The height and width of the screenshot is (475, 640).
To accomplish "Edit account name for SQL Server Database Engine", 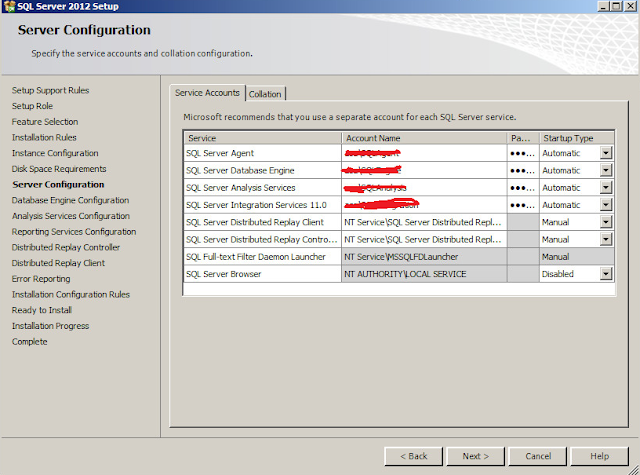I will 424,170.
